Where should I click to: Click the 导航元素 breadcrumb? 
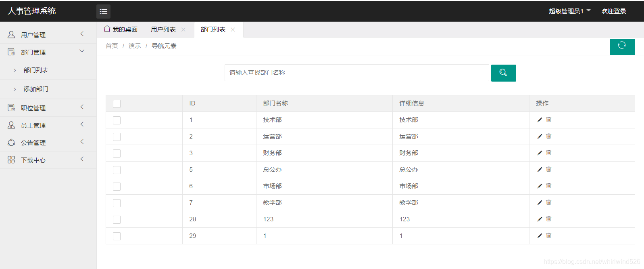point(164,46)
